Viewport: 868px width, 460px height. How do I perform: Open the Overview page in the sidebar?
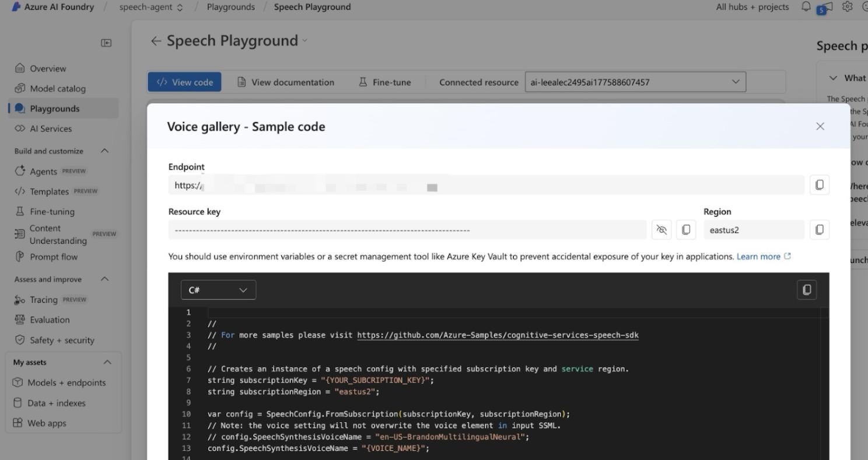click(x=48, y=68)
